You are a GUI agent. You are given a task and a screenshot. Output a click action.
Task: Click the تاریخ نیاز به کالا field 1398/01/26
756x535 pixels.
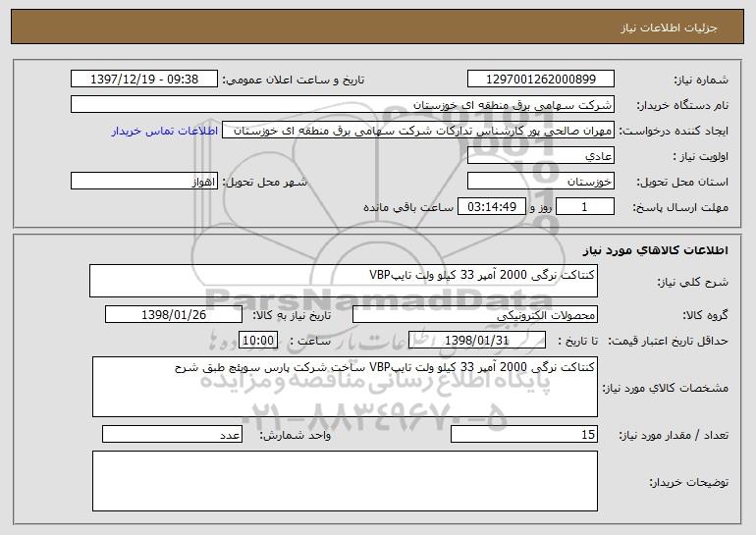(174, 315)
